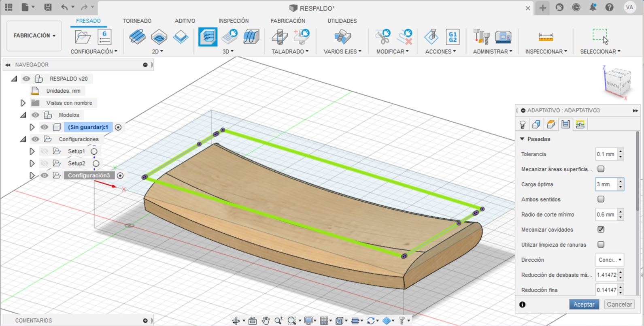Redo the last action
644x326 pixels.
[84, 7]
